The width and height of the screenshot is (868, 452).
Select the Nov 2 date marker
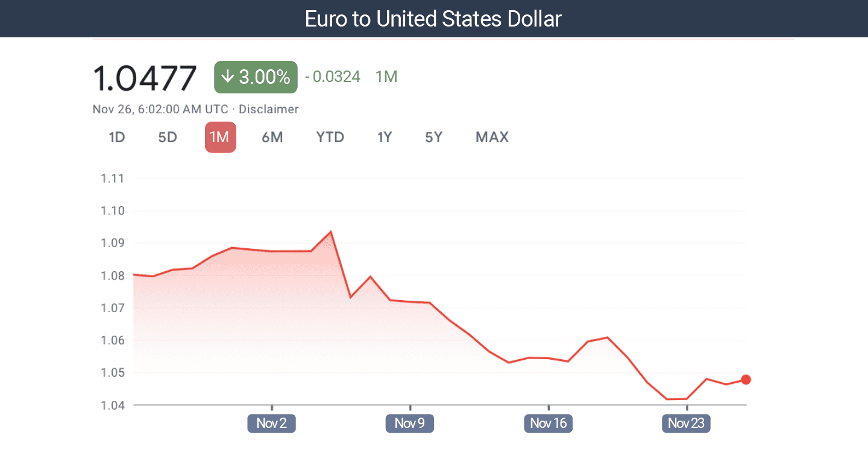272,423
